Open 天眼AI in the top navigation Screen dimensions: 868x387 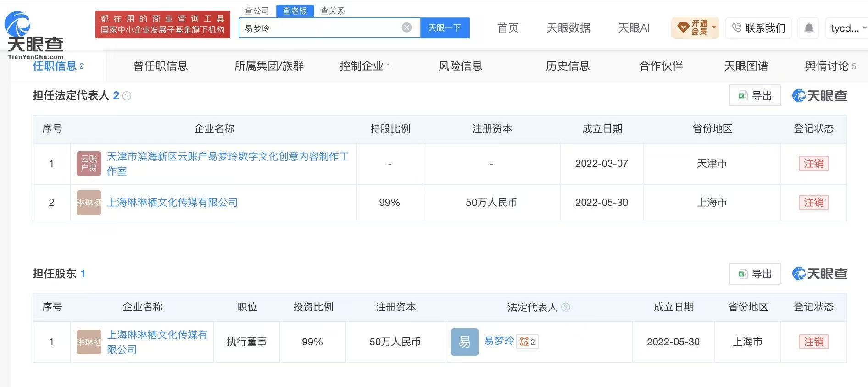(x=634, y=28)
